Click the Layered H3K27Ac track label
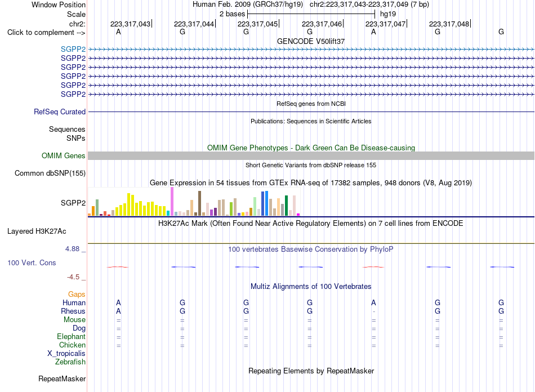The width and height of the screenshot is (535, 392). [x=37, y=231]
